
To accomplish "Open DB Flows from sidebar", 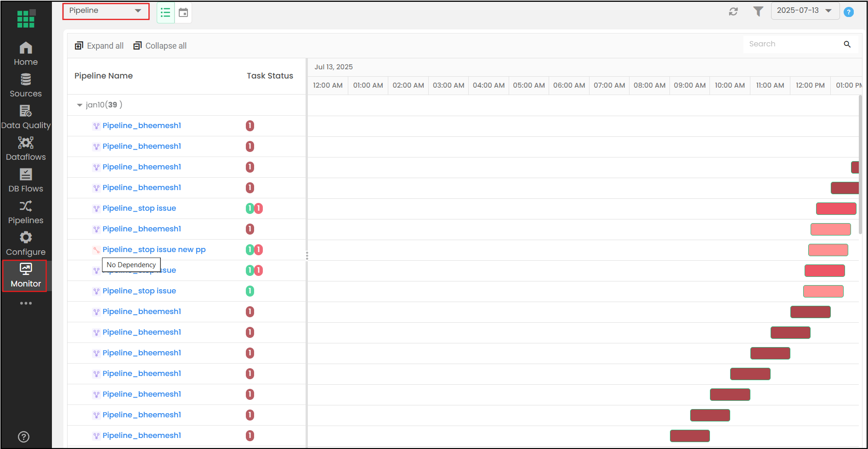I will point(26,180).
